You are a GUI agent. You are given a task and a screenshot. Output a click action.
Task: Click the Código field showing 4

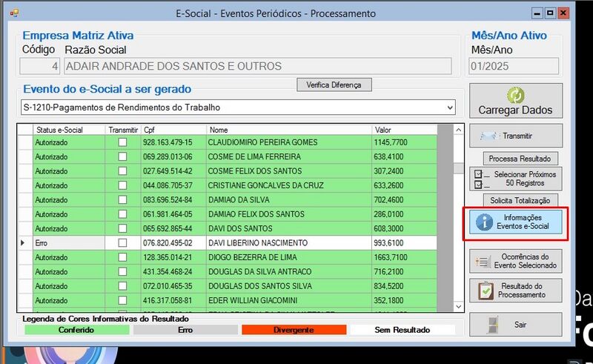point(40,66)
